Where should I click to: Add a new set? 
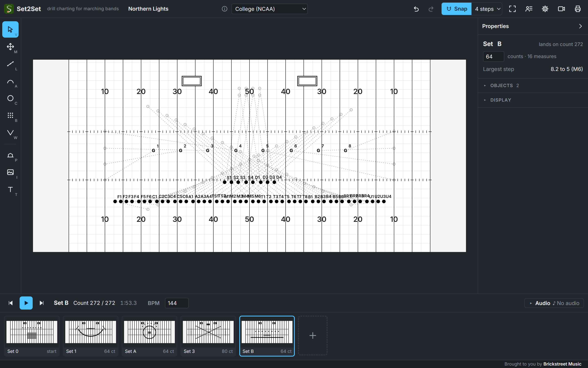coord(313,336)
